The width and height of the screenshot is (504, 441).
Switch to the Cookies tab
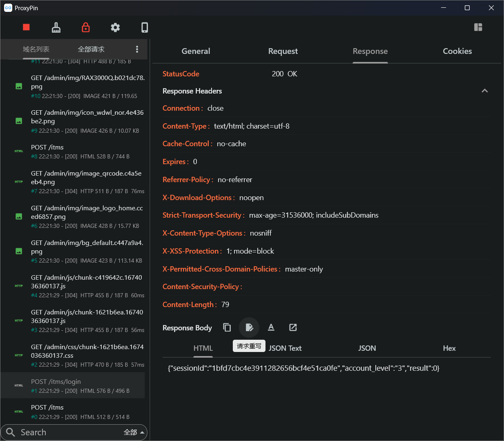coord(457,51)
